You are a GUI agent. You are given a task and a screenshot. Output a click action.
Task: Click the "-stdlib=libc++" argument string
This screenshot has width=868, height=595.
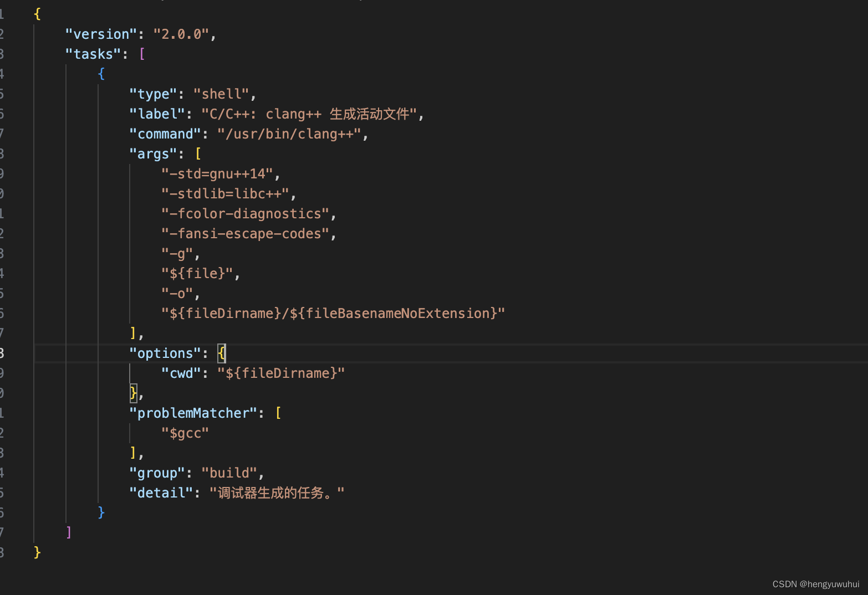pyautogui.click(x=228, y=193)
